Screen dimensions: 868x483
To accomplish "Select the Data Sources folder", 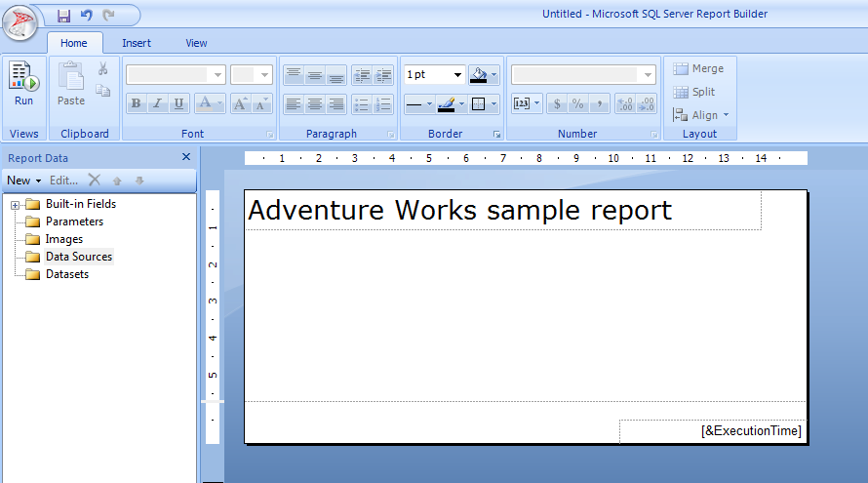I will 79,257.
